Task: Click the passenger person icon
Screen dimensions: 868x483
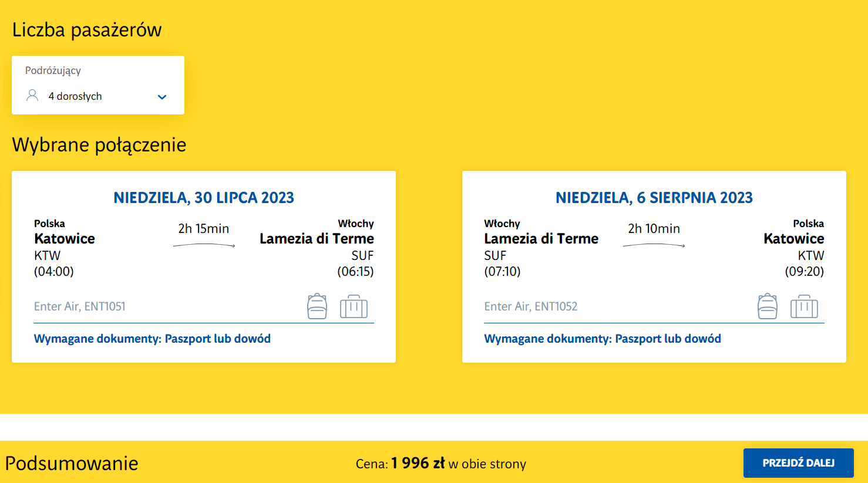Action: [33, 96]
